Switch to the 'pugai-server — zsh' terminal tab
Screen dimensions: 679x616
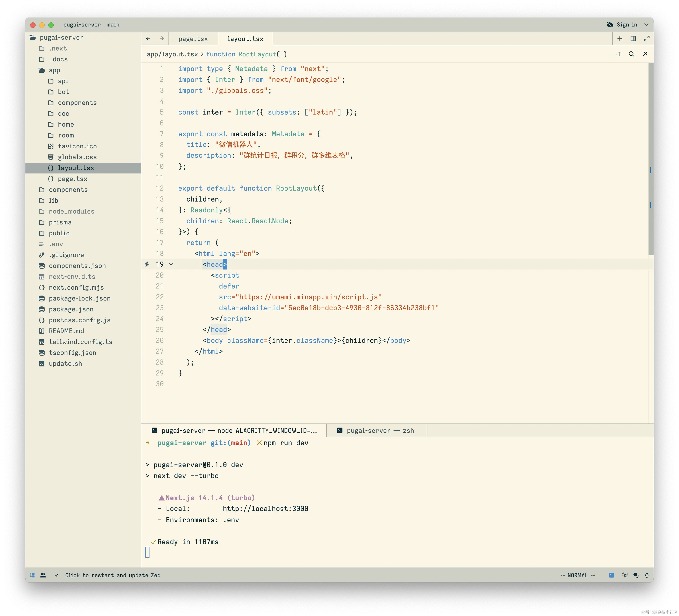(x=376, y=431)
